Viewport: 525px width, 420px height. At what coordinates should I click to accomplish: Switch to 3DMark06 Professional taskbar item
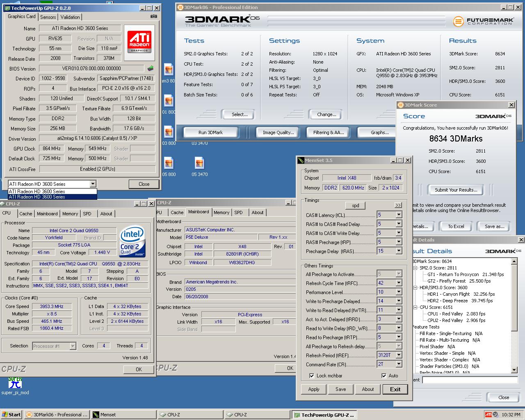pos(56,415)
